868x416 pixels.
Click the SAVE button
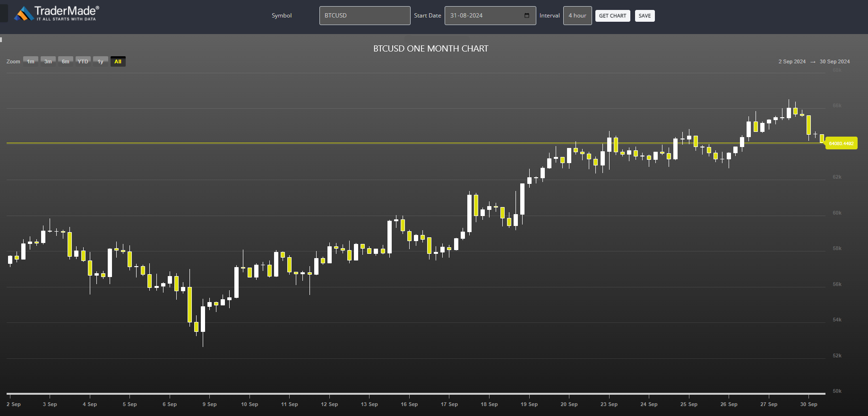pyautogui.click(x=645, y=16)
